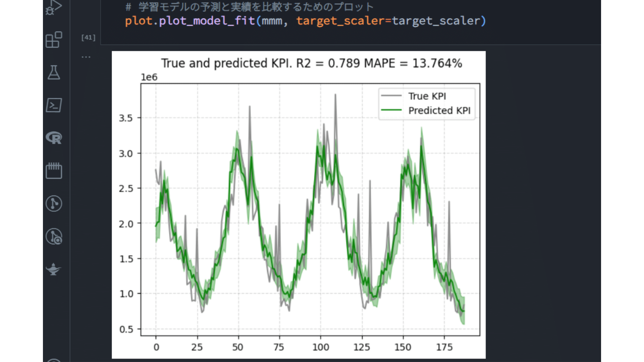Open the Run and Debug view
Image resolution: width=644 pixels, height=362 pixels.
[x=54, y=7]
